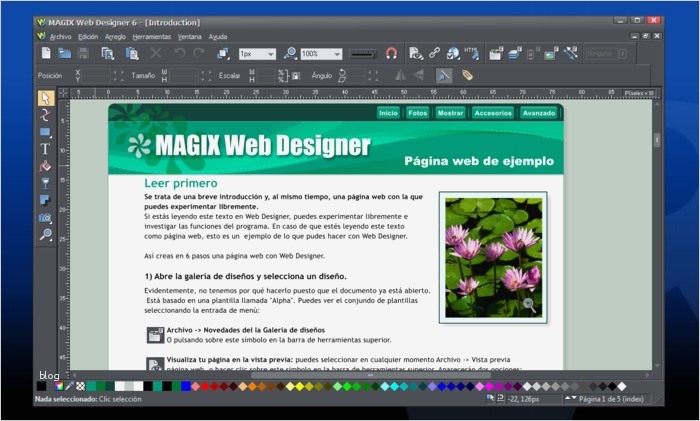Toggle the lock aspect ratio icon
The width and height of the screenshot is (700, 421).
296,76
